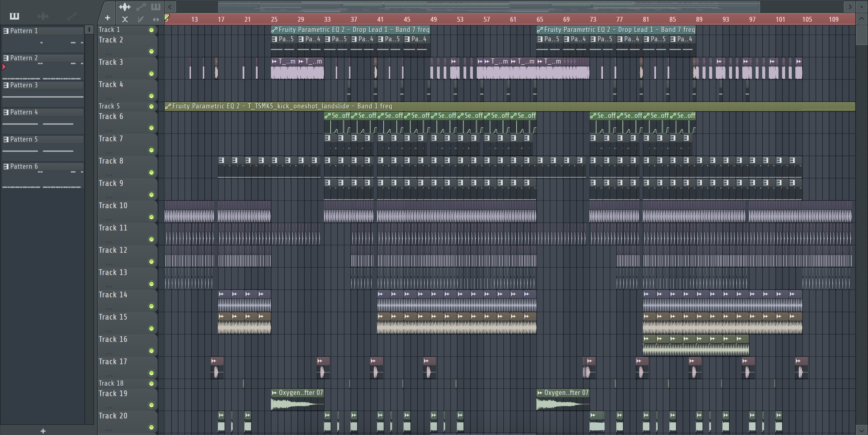
Task: Select first Drop Lead 1 Band 7 freq automation clip
Action: click(x=351, y=30)
